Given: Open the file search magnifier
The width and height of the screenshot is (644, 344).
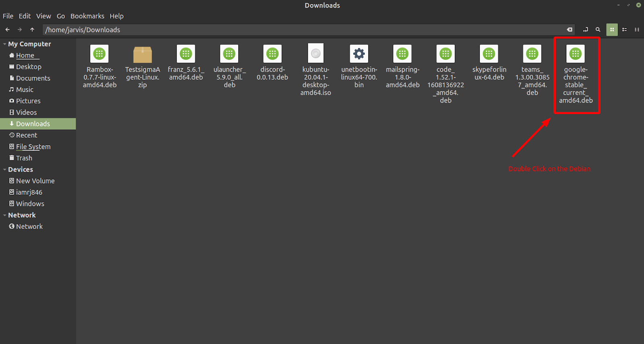Looking at the screenshot, I should tap(598, 29).
